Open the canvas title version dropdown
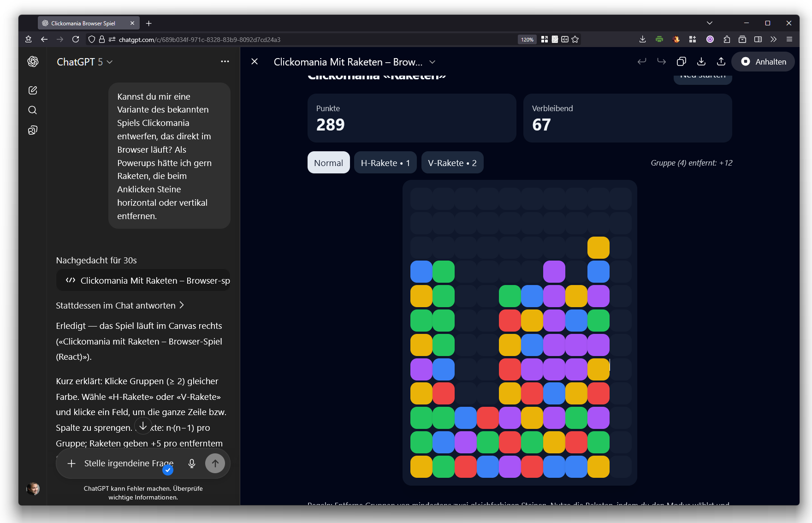The width and height of the screenshot is (812, 523). pyautogui.click(x=433, y=62)
